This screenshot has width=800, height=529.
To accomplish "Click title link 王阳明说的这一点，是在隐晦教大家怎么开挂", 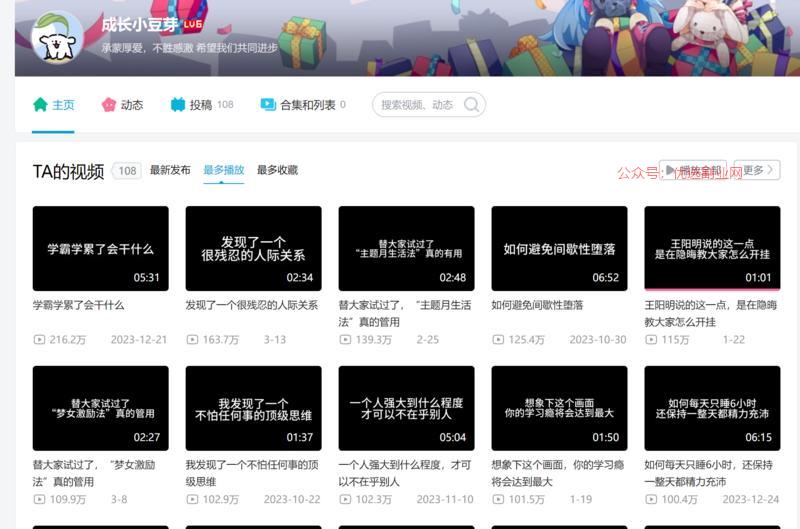I will click(x=711, y=313).
